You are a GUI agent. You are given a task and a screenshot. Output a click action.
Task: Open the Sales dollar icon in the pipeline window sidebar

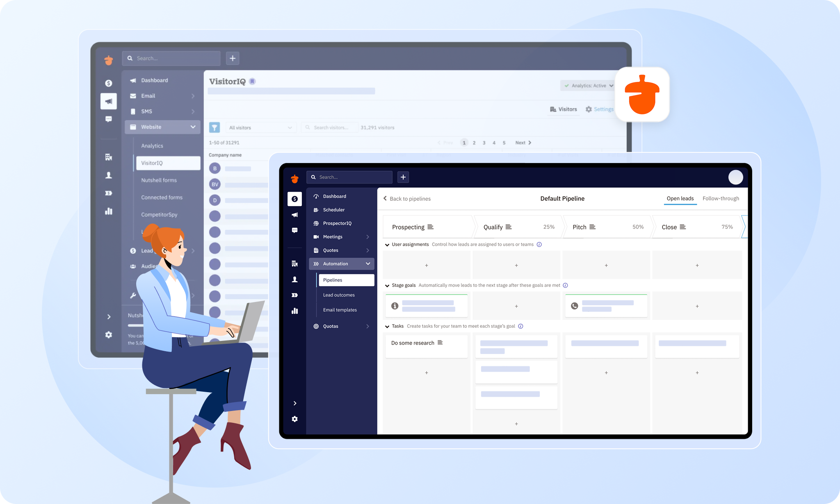(x=294, y=199)
